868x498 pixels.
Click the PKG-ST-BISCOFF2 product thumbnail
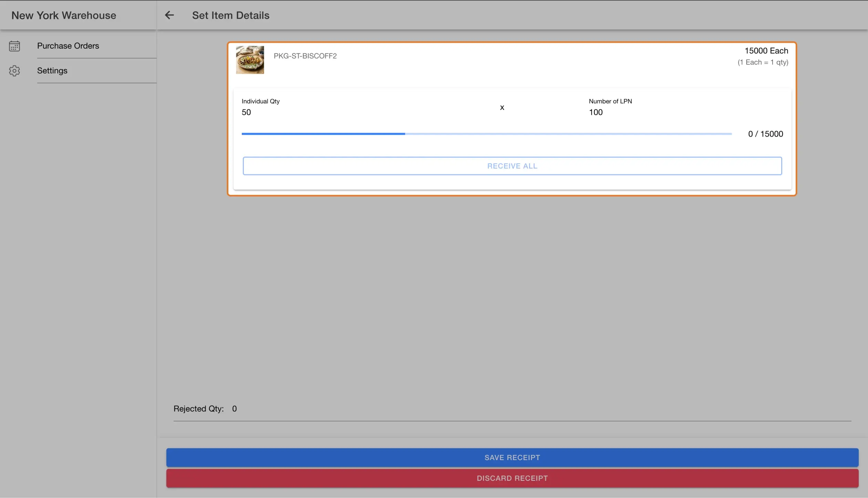[250, 60]
